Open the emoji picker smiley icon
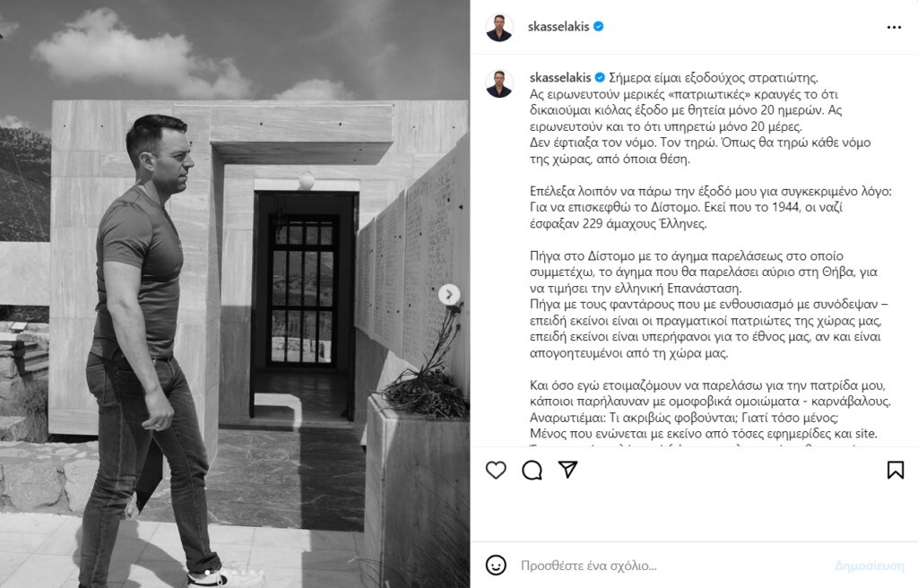Image resolution: width=918 pixels, height=588 pixels. click(x=496, y=566)
